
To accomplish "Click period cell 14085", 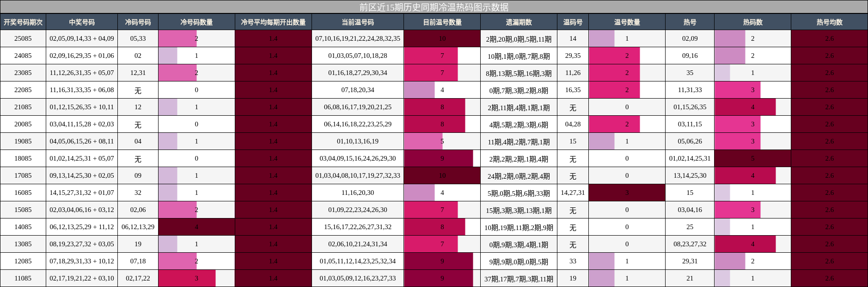I will pos(23,227).
